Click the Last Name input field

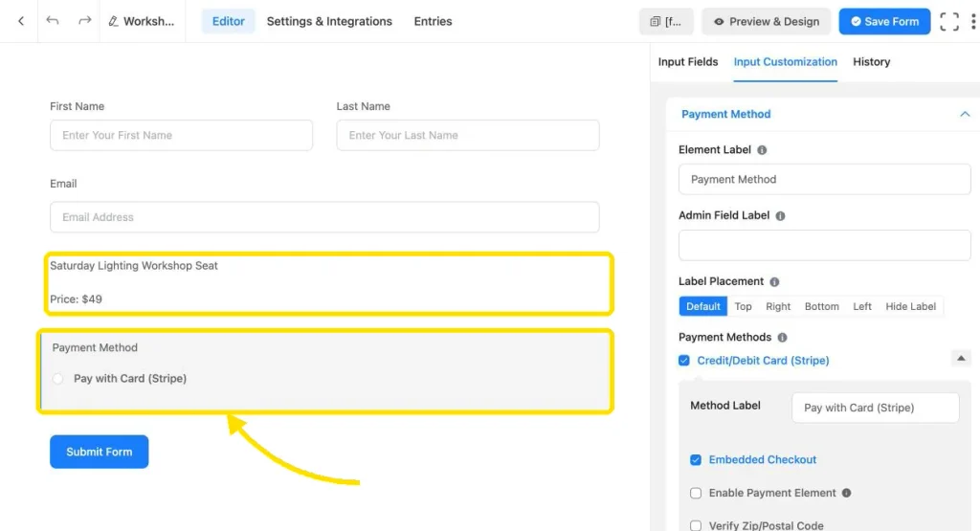point(467,135)
